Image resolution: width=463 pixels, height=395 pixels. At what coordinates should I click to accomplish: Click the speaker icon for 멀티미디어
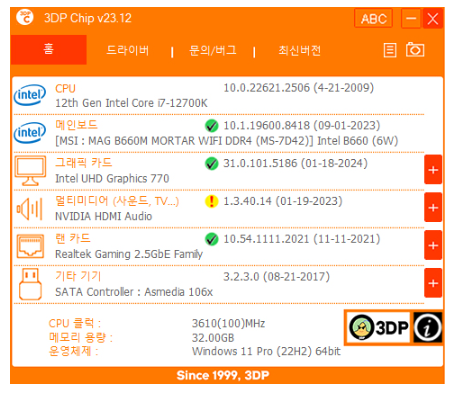tap(30, 209)
